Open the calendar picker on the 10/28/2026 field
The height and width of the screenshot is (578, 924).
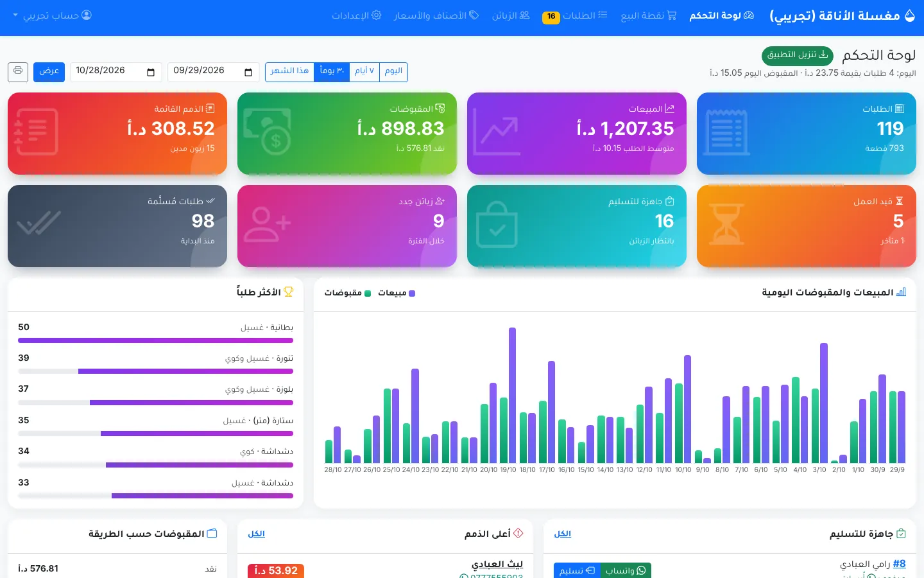151,72
